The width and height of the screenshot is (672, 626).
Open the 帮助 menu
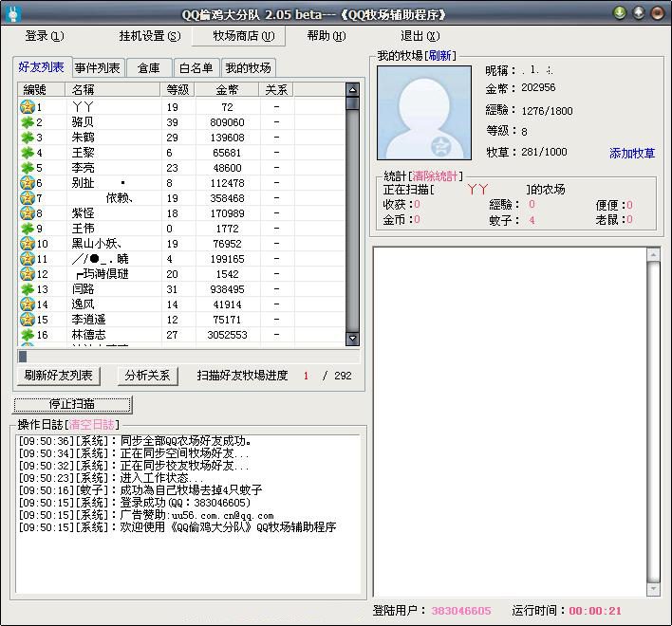pos(327,36)
